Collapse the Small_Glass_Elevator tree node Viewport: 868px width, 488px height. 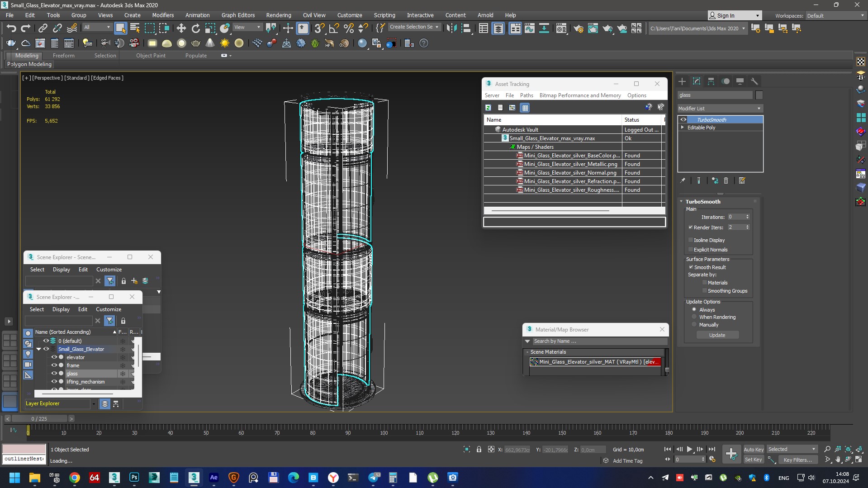click(x=39, y=349)
